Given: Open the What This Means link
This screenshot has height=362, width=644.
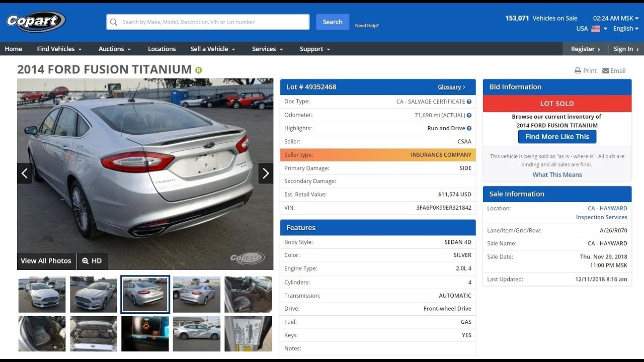Looking at the screenshot, I should pyautogui.click(x=557, y=174).
